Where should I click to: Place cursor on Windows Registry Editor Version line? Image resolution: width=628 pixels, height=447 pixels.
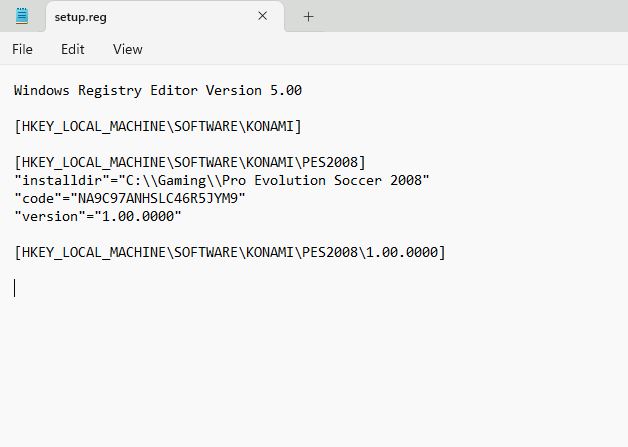coord(157,90)
